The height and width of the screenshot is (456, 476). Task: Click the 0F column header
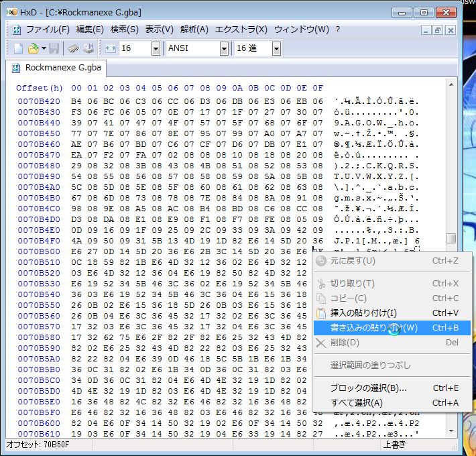318,88
